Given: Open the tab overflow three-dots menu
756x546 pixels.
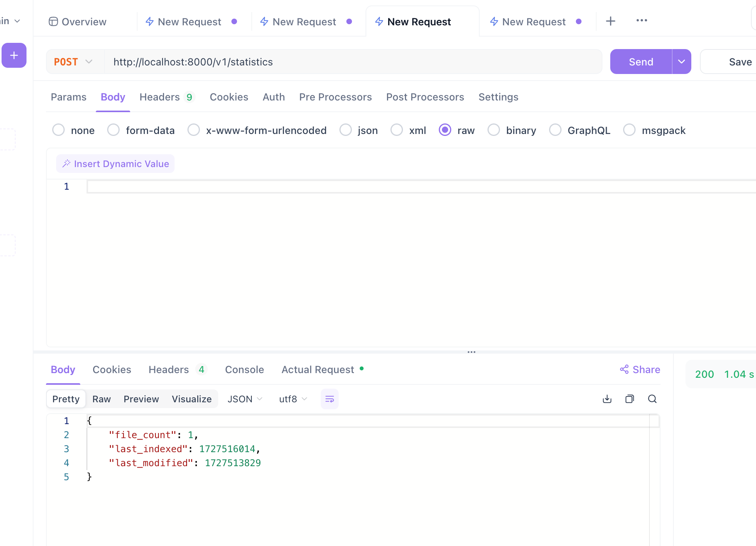Looking at the screenshot, I should [x=641, y=21].
